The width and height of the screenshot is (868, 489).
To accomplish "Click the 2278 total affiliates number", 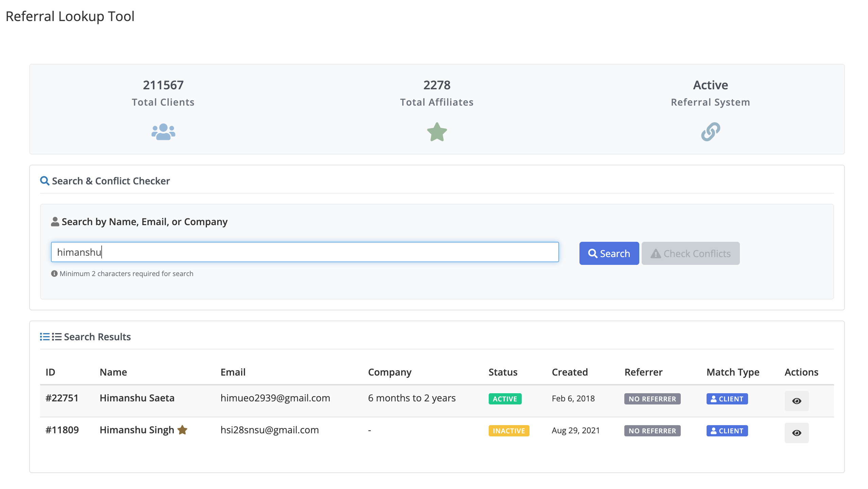I will (x=437, y=85).
